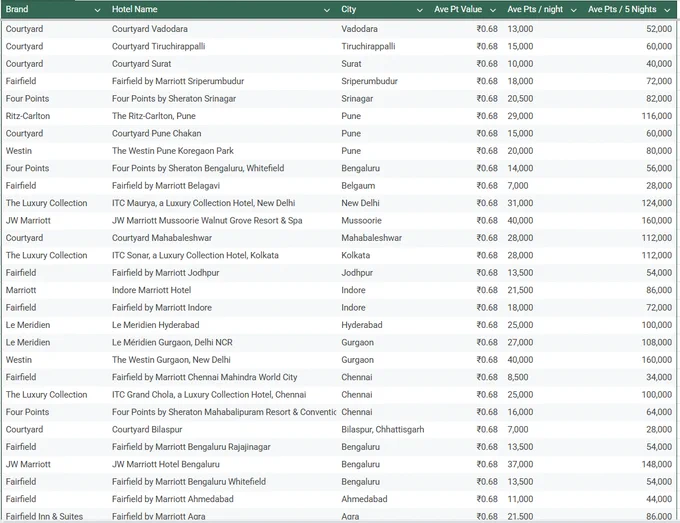Screen dimensions: 680x523
Task: Click the 124,000 five-night points cell
Action: coord(657,203)
